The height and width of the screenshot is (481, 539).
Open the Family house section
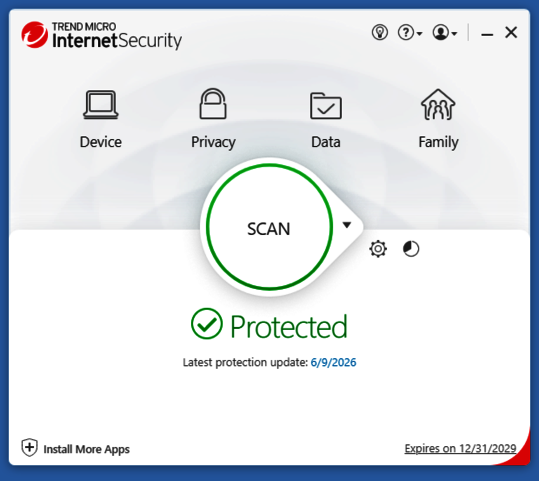(438, 119)
